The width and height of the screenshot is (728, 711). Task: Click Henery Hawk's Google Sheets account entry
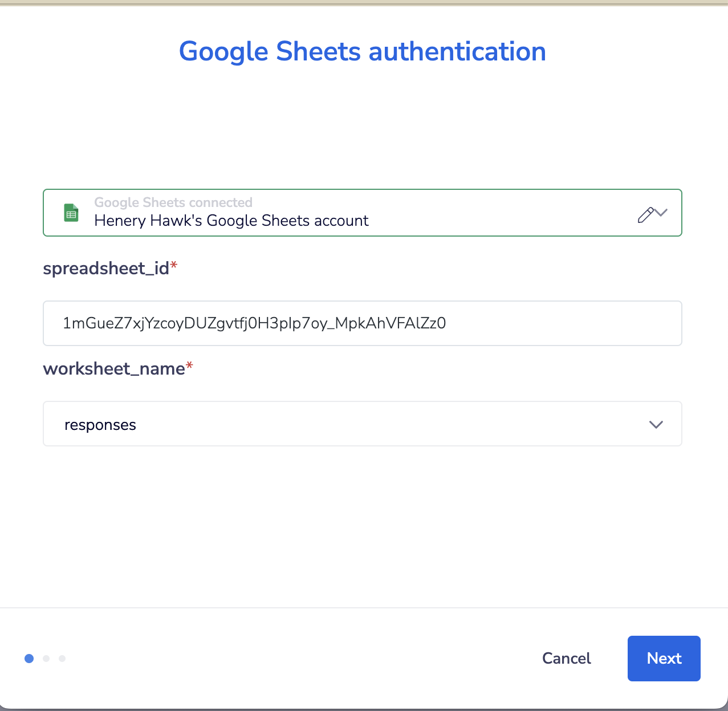tap(231, 221)
